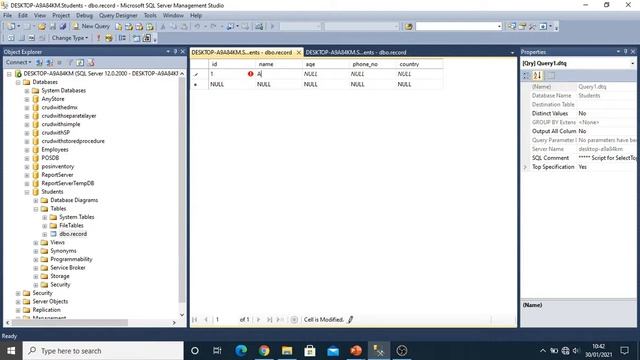Expand the Employees database node
This screenshot has width=640, height=360.
tap(27, 150)
